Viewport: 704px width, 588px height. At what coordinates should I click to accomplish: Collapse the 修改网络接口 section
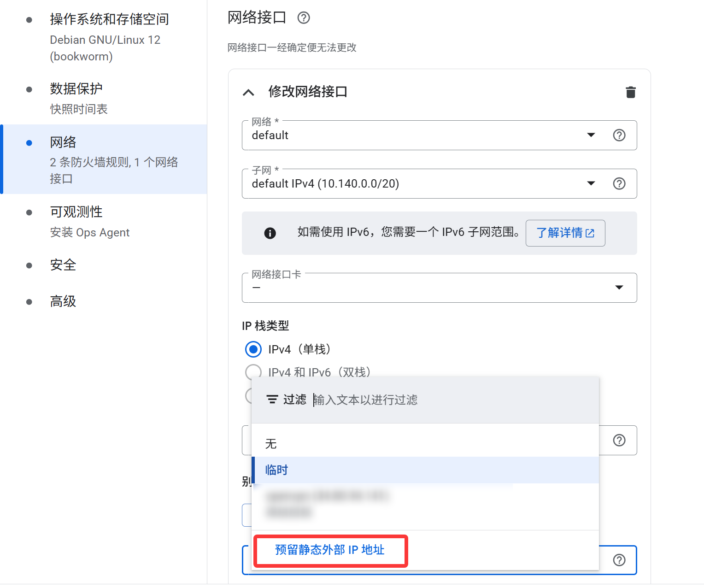[x=248, y=93]
